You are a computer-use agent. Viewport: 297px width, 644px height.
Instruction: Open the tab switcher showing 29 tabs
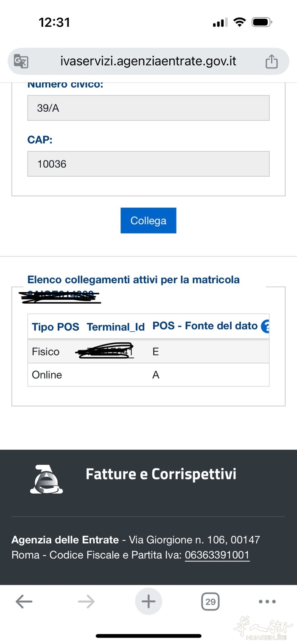click(210, 601)
